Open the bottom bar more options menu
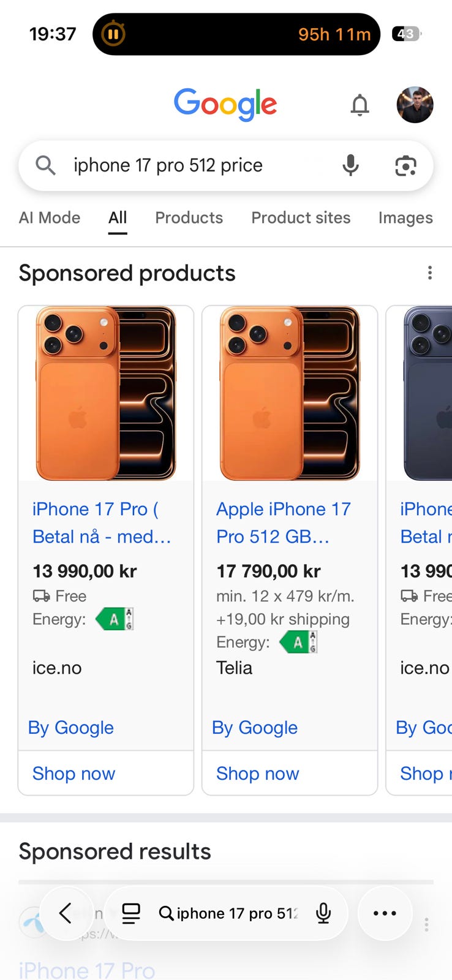The image size is (452, 980). (x=385, y=913)
